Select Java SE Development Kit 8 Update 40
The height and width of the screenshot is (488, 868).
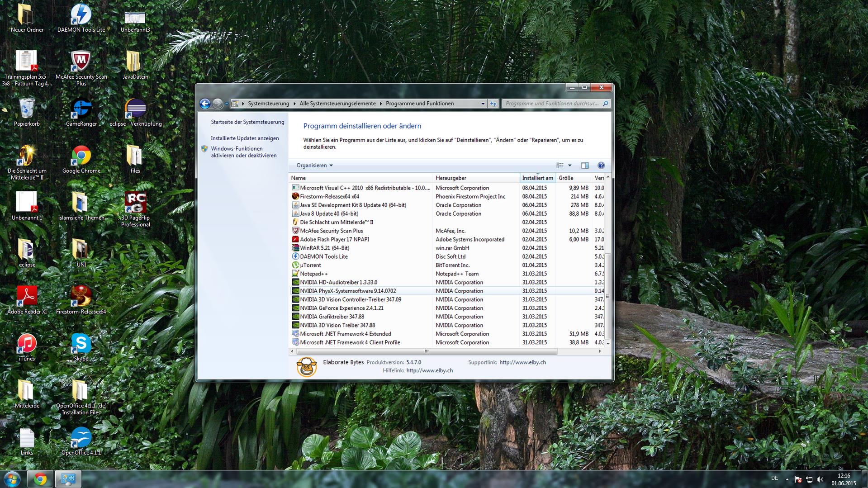click(447, 205)
